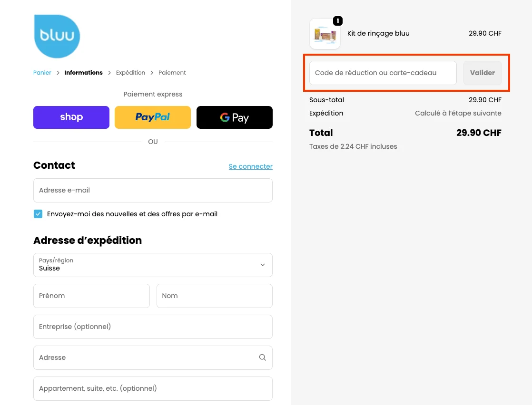The height and width of the screenshot is (405, 532).
Task: Click the bluu logo
Action: [x=57, y=36]
